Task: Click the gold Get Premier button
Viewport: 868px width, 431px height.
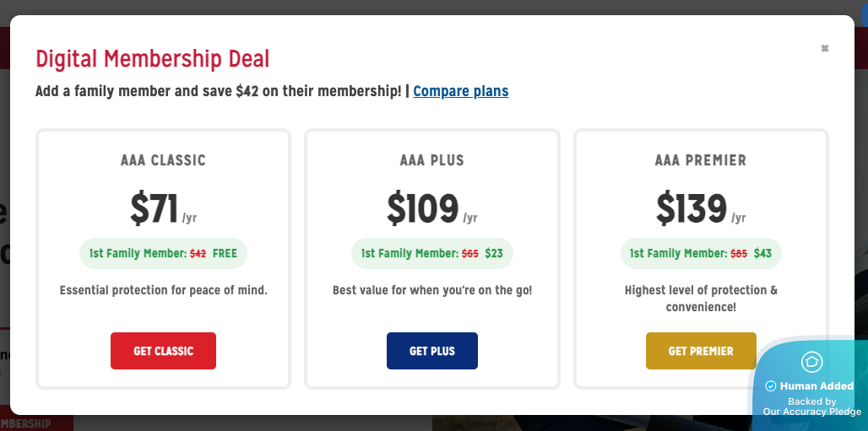Action: (700, 351)
